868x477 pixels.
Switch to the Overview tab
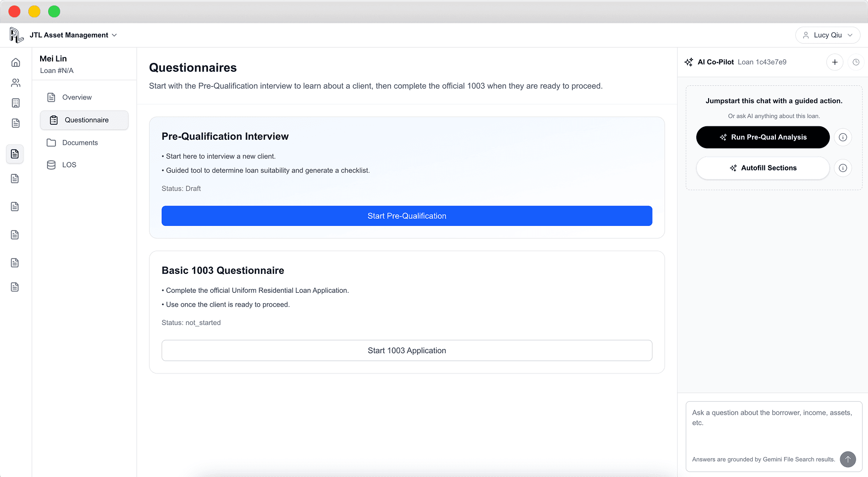click(78, 97)
